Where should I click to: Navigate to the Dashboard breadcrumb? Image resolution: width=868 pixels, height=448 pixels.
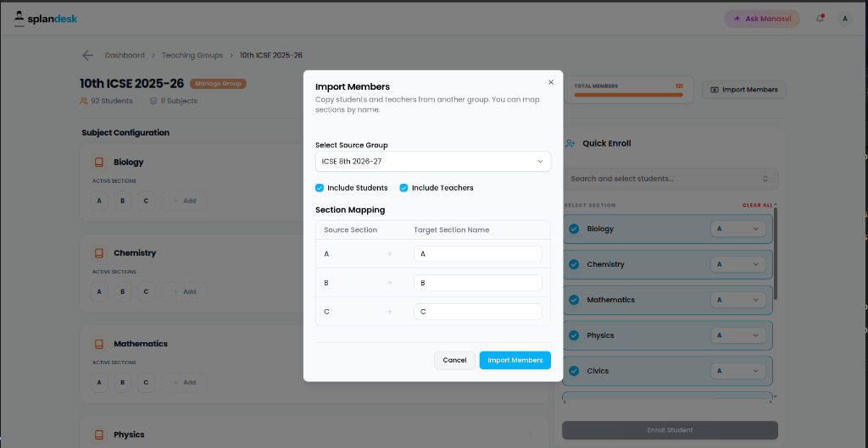coord(125,55)
